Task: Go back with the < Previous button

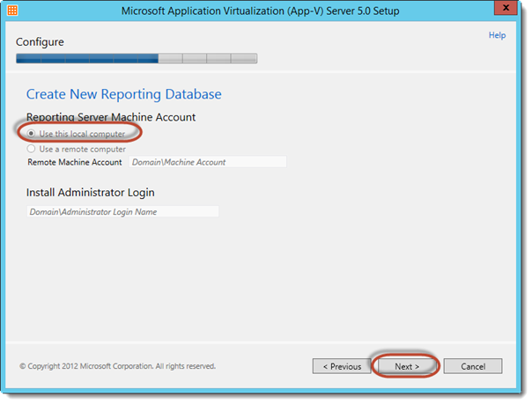Action: (x=342, y=366)
